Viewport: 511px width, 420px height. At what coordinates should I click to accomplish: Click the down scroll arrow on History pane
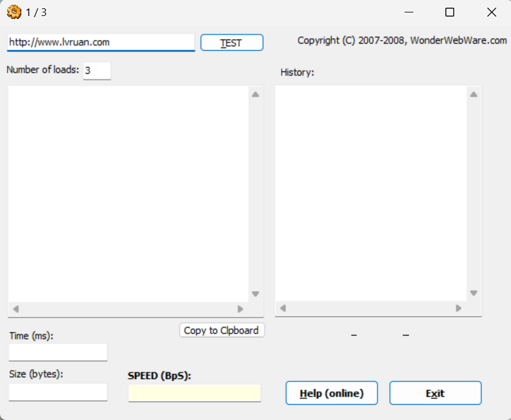point(473,293)
